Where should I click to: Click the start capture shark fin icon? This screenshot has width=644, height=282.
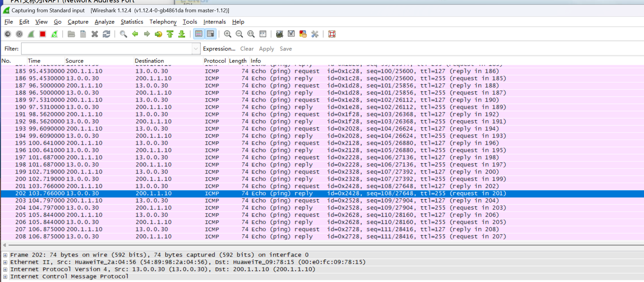31,34
